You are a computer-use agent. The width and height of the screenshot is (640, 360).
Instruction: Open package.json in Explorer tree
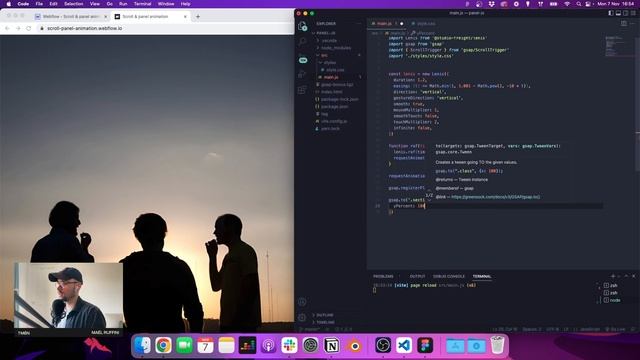(x=334, y=107)
